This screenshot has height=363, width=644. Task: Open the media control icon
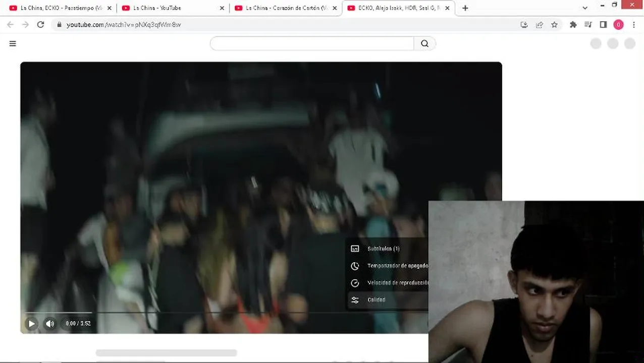(x=588, y=24)
